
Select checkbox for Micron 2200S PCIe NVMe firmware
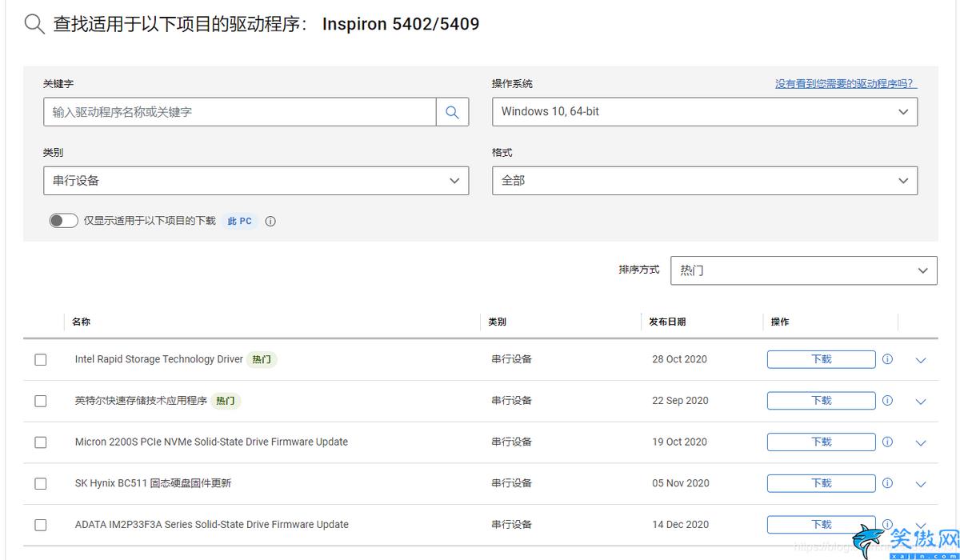coord(41,442)
